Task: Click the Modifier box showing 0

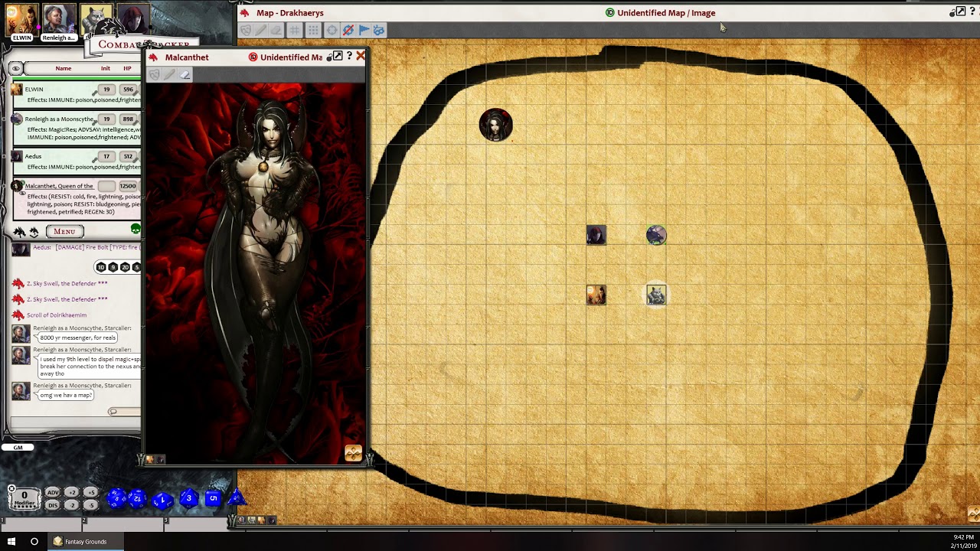Action: point(24,498)
